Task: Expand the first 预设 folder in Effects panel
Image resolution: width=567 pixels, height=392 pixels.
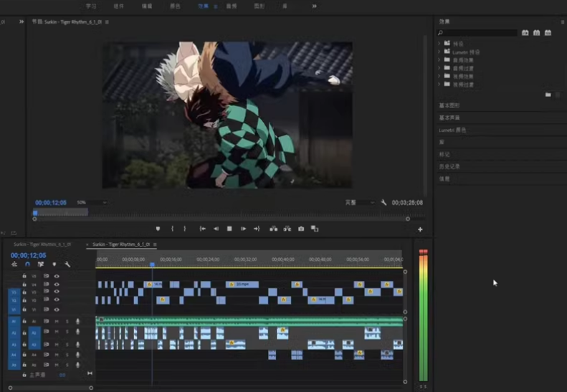Action: [x=439, y=44]
